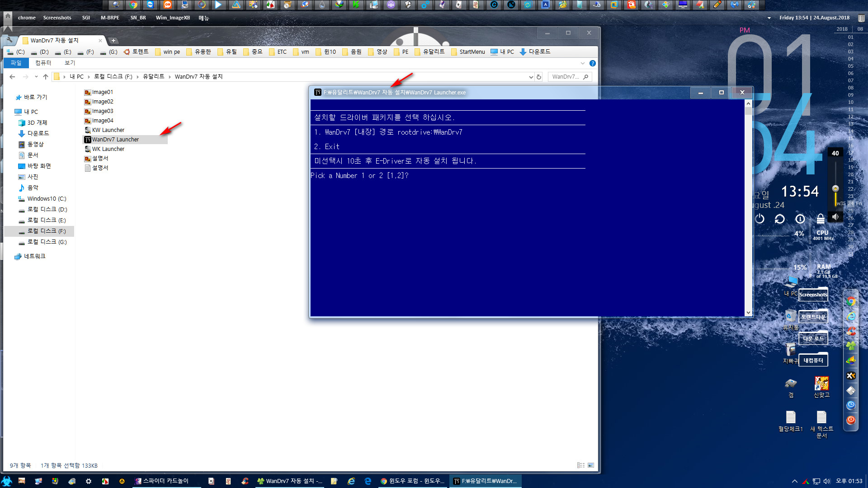This screenshot has height=488, width=868.
Task: Click the restart icon on desktop widget
Action: [x=780, y=219]
